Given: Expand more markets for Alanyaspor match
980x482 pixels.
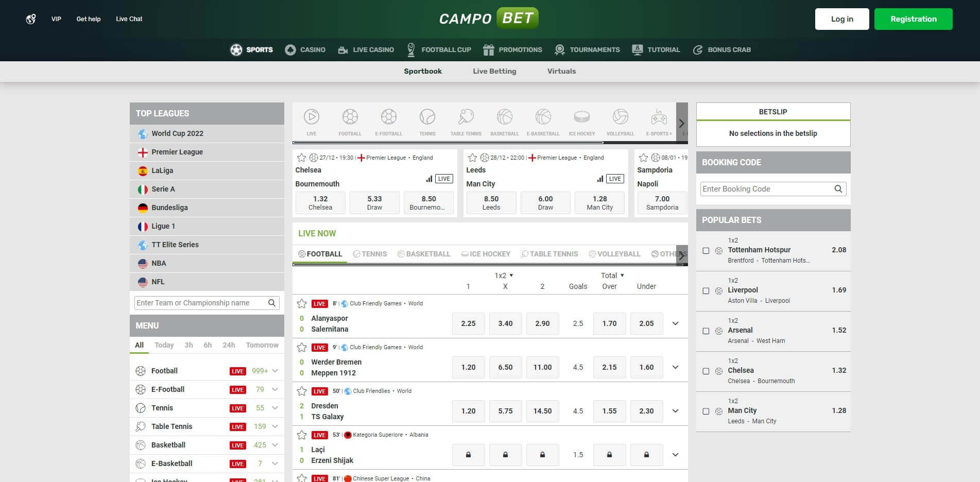Looking at the screenshot, I should (676, 323).
